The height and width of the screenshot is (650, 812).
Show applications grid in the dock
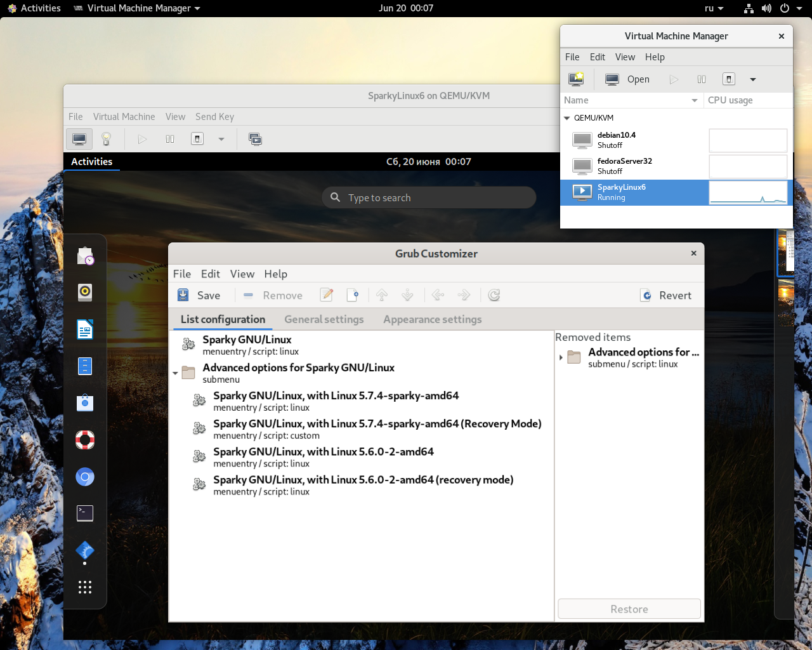point(85,587)
